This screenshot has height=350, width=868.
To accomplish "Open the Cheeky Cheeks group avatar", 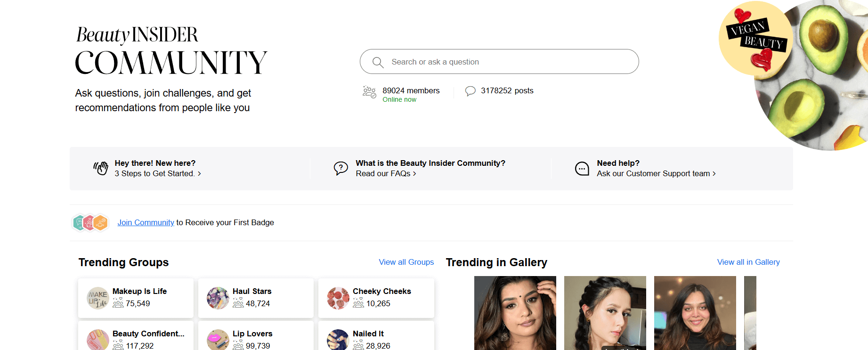I will point(338,298).
